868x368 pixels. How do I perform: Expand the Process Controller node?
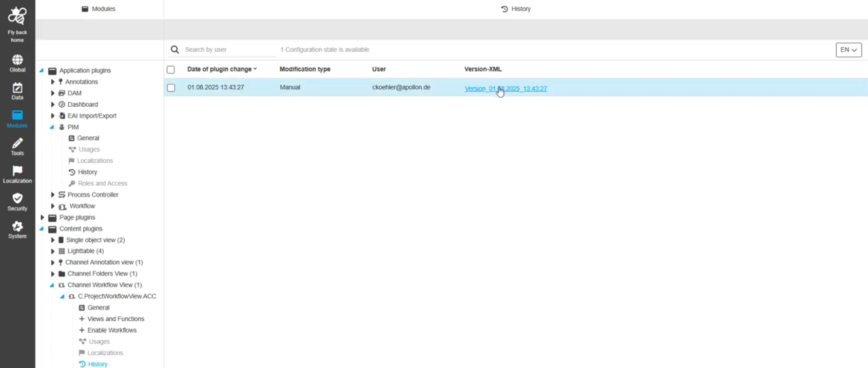click(52, 195)
